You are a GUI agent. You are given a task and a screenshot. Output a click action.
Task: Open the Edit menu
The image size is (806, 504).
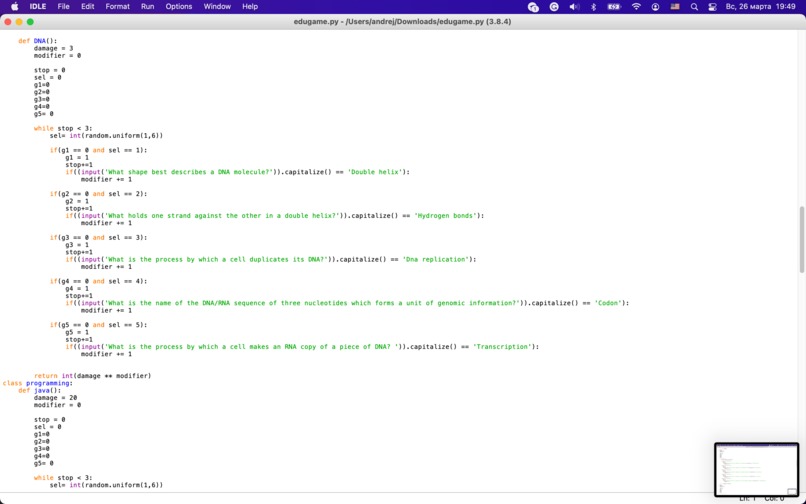click(x=87, y=7)
